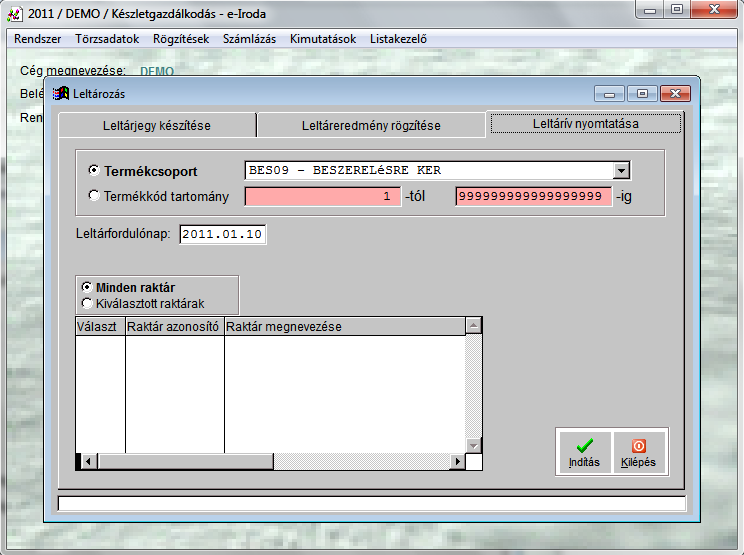
Task: Switch to Leltáreredmény rögzítése tab
Action: 371,126
